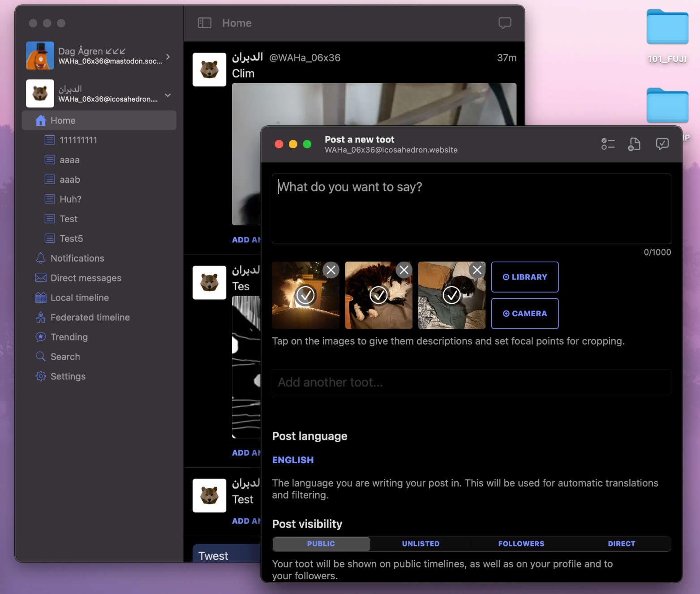
Task: Remove the third attached image
Action: click(477, 270)
